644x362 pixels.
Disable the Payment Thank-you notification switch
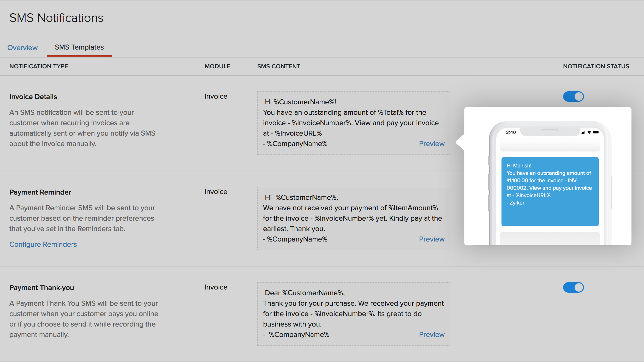coord(573,287)
